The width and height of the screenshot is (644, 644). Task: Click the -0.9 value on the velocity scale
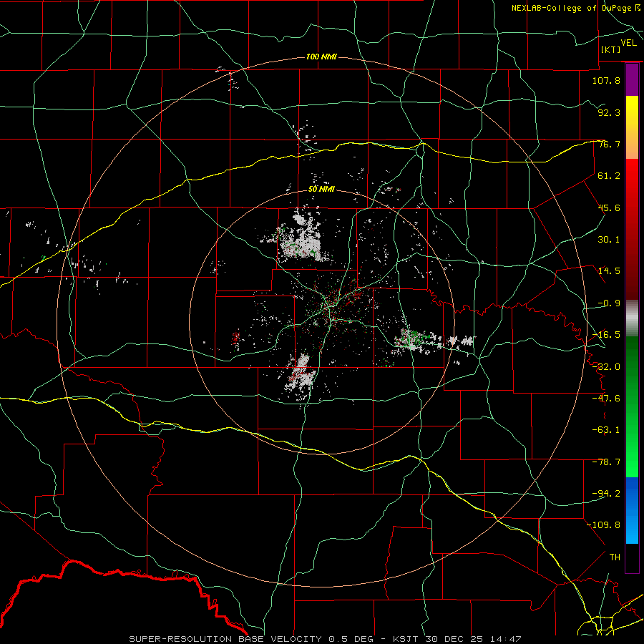tap(609, 303)
